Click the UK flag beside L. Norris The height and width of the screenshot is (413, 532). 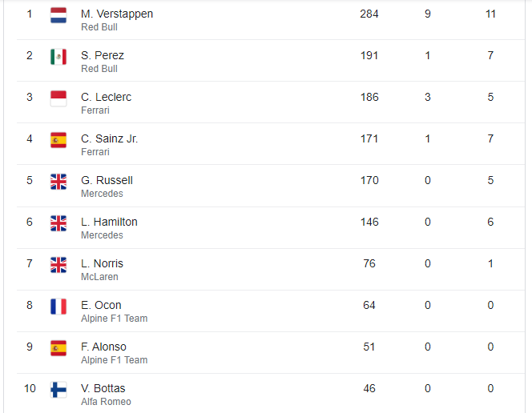[x=58, y=265]
